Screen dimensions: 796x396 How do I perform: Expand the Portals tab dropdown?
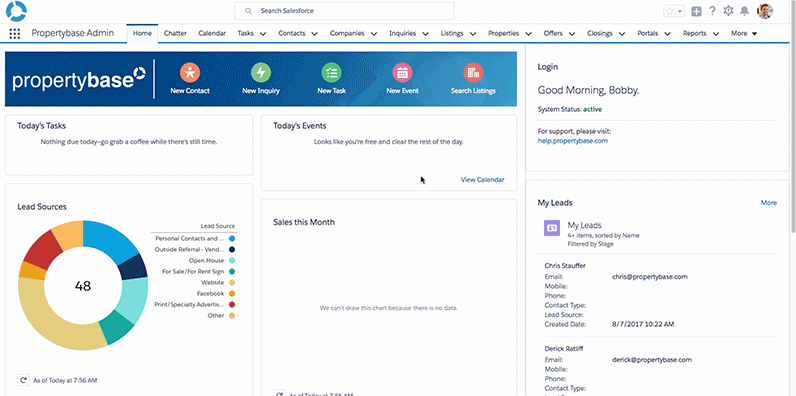pyautogui.click(x=667, y=34)
